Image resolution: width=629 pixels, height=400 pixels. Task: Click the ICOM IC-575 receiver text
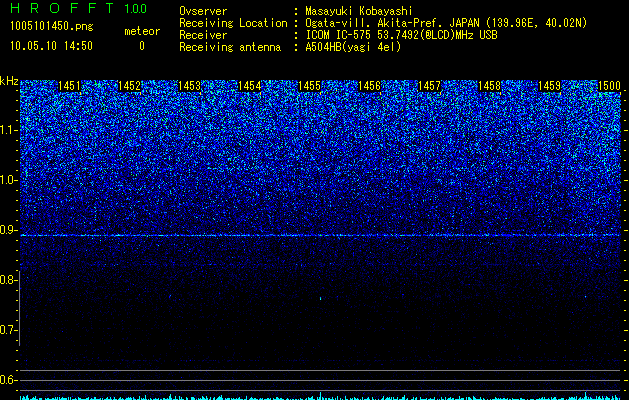click(401, 35)
